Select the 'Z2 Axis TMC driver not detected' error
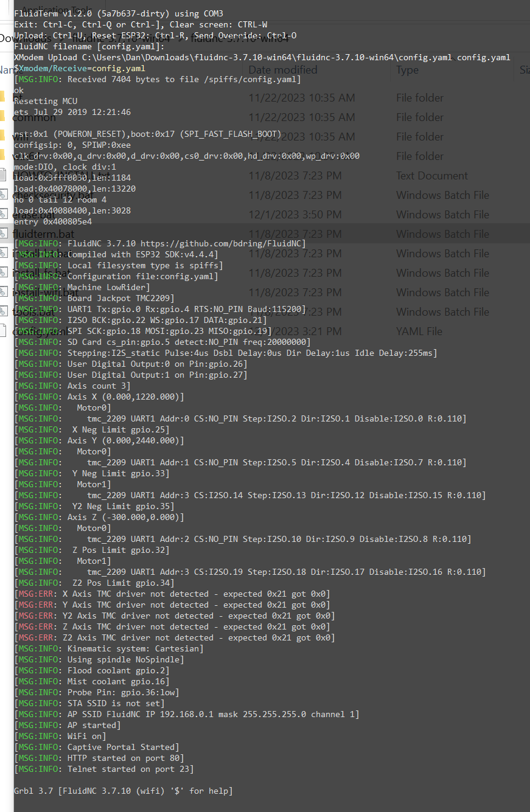This screenshot has width=530, height=812. pos(175,637)
